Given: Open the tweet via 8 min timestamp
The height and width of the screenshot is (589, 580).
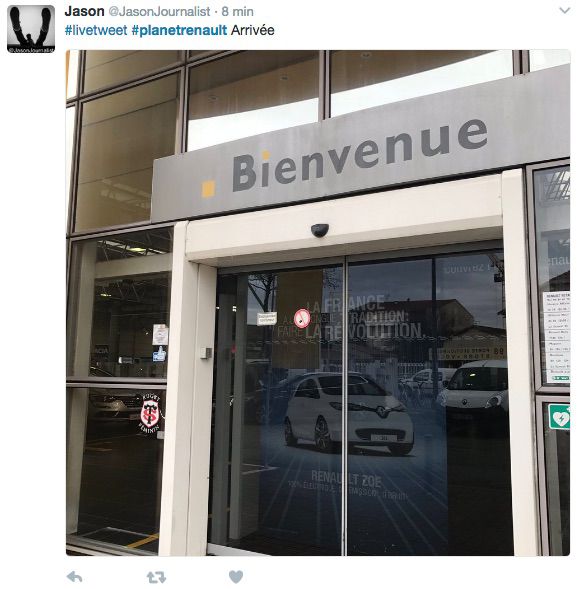Looking at the screenshot, I should pyautogui.click(x=237, y=11).
